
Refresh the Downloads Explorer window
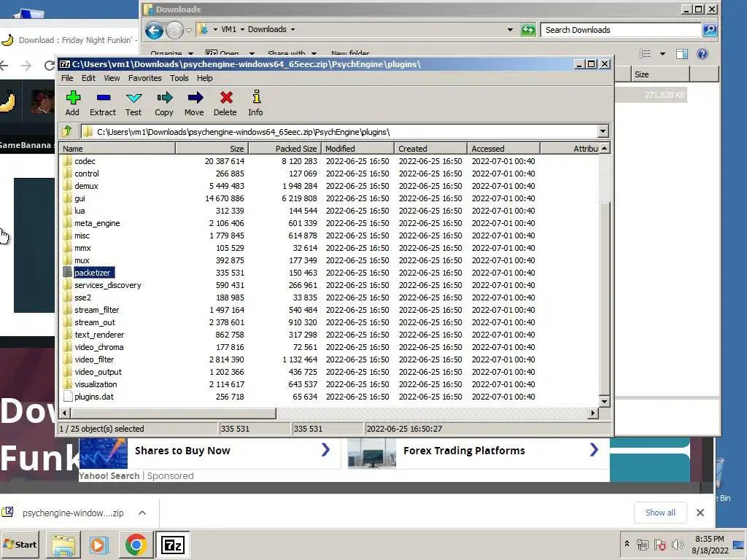pos(528,29)
